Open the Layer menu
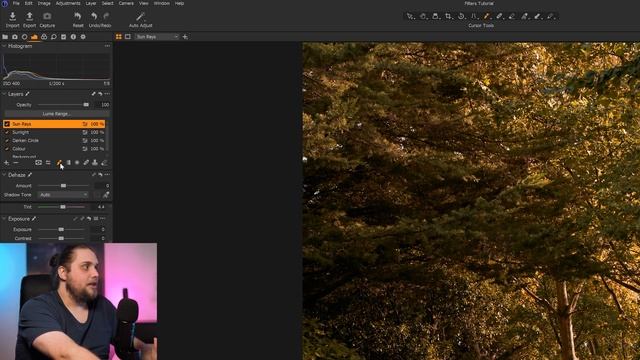The height and width of the screenshot is (360, 640). [x=91, y=3]
